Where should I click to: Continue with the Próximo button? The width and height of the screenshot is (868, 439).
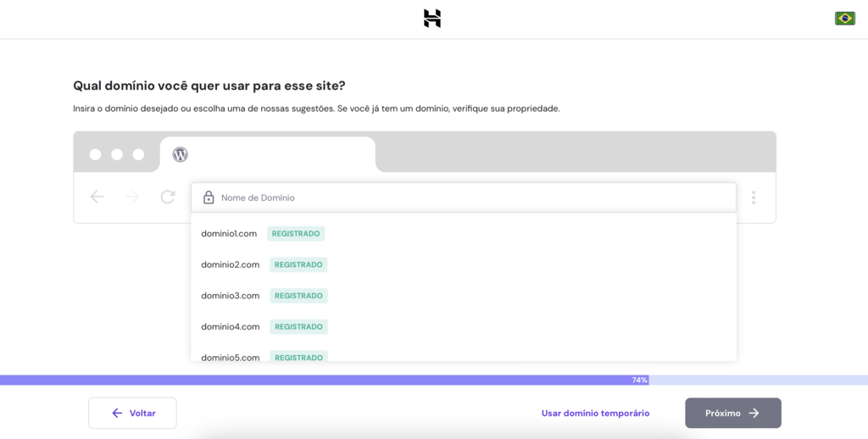point(733,413)
